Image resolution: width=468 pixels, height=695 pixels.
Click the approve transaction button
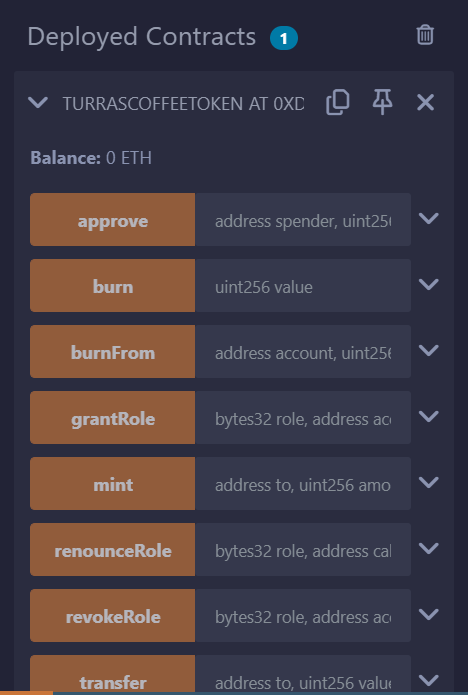pyautogui.click(x=113, y=219)
